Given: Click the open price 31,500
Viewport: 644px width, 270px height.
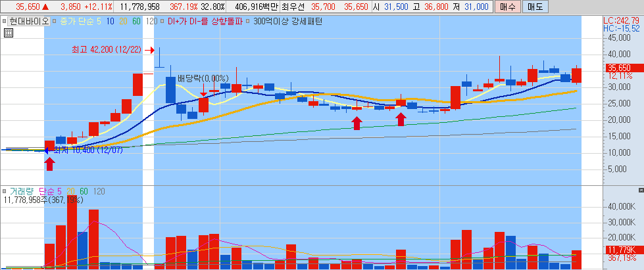Looking at the screenshot, I should pyautogui.click(x=396, y=7).
